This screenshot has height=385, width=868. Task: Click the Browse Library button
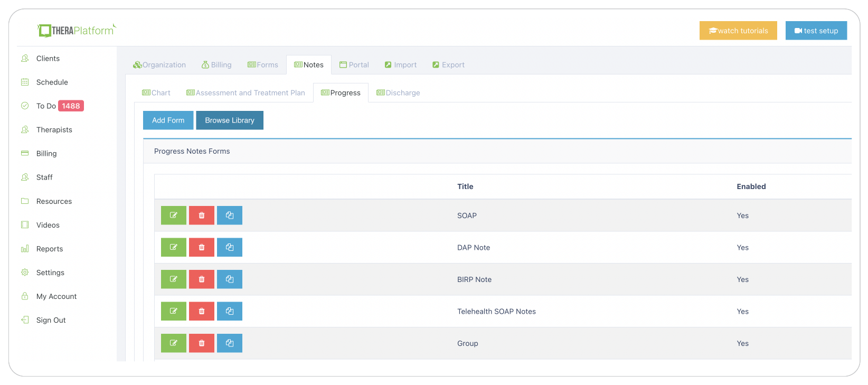(x=230, y=120)
